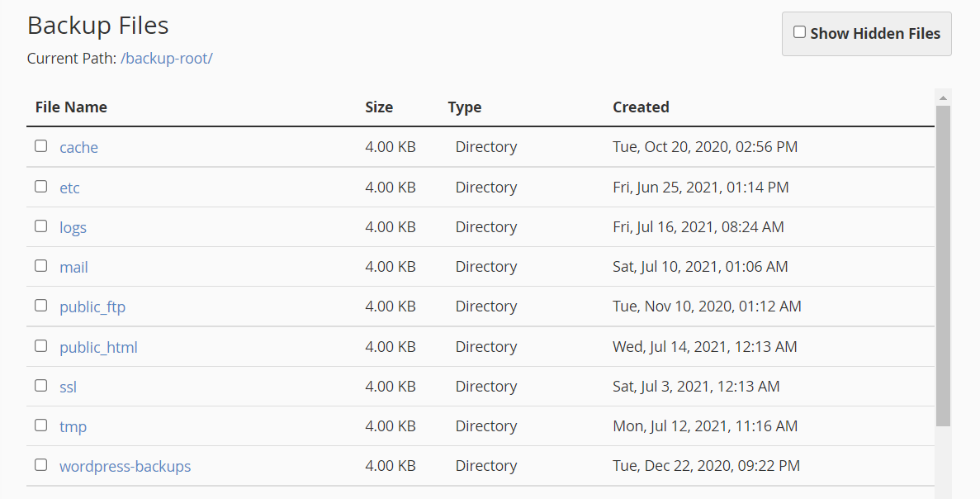Click the /backup-root/ current path link
This screenshot has width=980, height=499.
pyautogui.click(x=167, y=58)
